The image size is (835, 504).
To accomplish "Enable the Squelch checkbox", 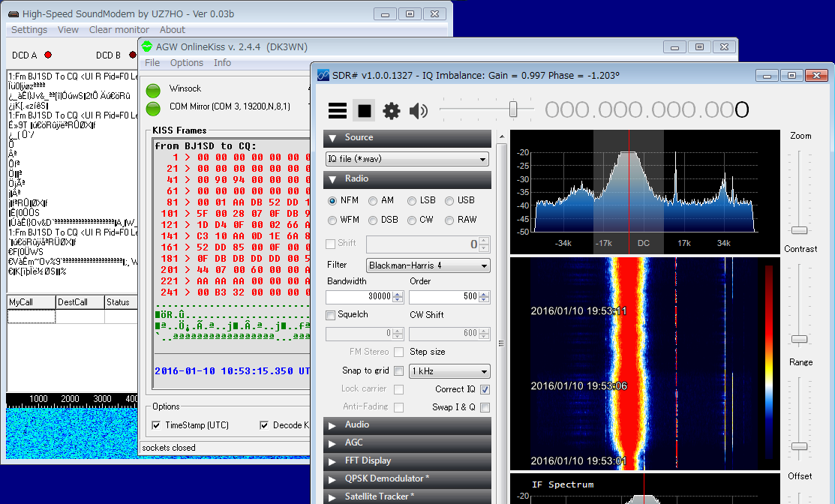I will [x=331, y=315].
